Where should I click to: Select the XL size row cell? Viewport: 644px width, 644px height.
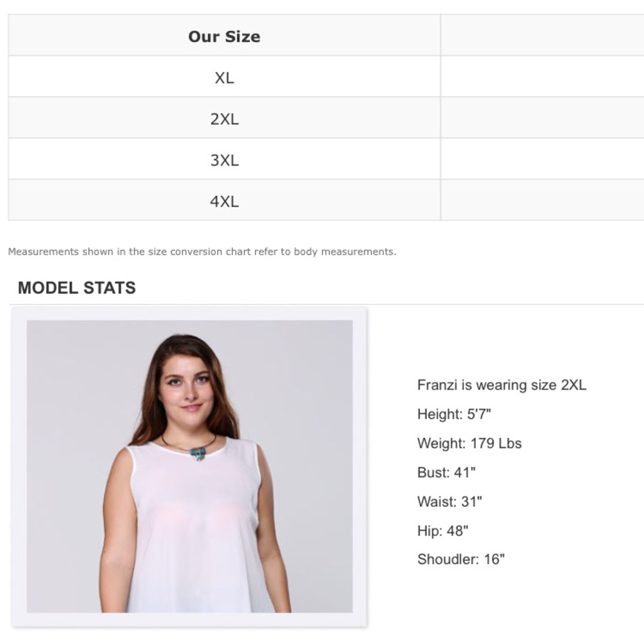point(224,78)
